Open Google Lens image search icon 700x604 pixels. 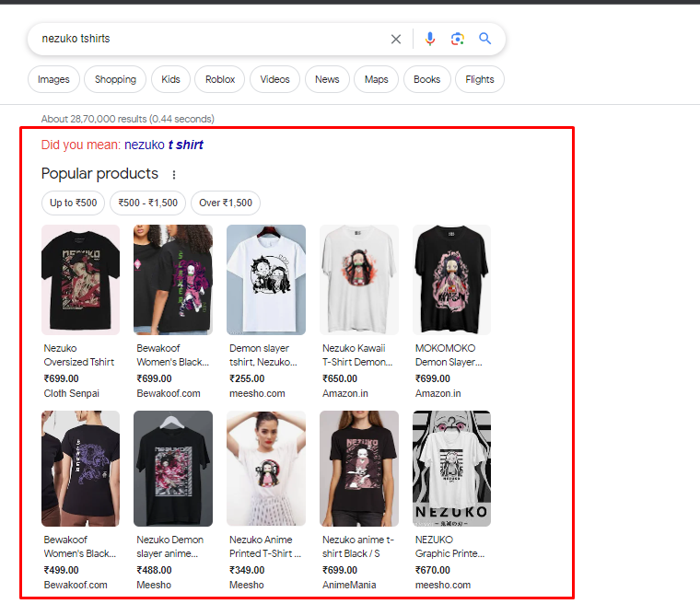click(x=457, y=39)
